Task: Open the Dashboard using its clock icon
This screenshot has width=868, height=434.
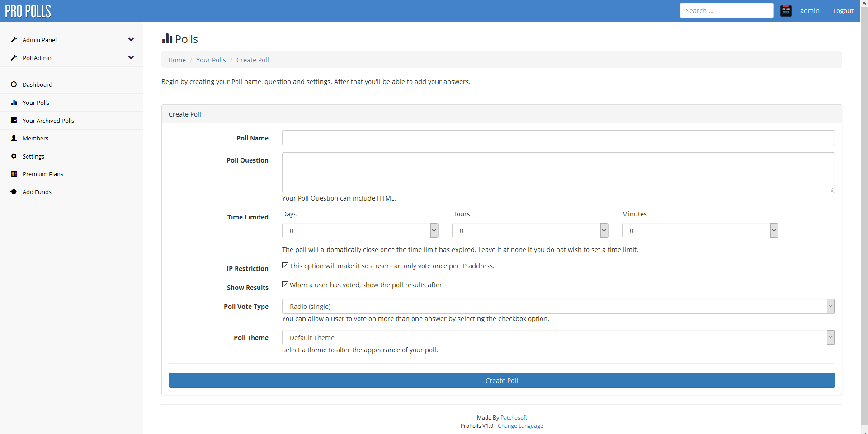Action: [x=14, y=84]
